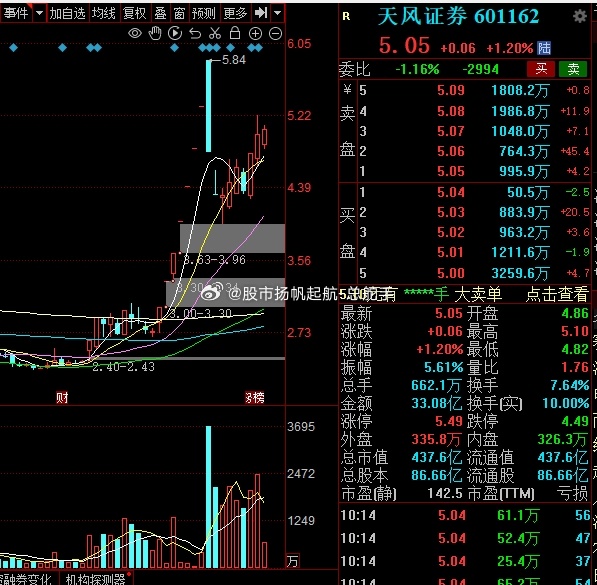The height and width of the screenshot is (585, 597).
Task: Click the jump-to-end arrow icon in toolbar
Action: (261, 13)
